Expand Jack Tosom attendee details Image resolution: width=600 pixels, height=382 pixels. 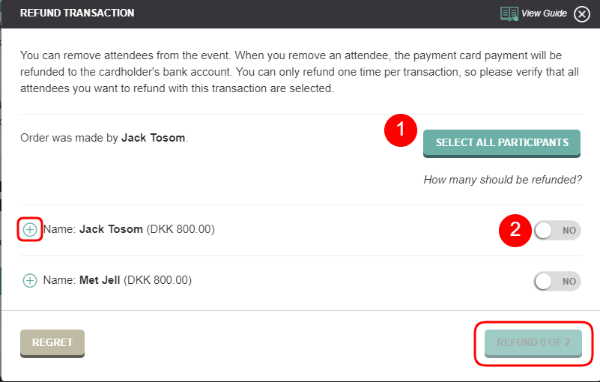coord(30,230)
